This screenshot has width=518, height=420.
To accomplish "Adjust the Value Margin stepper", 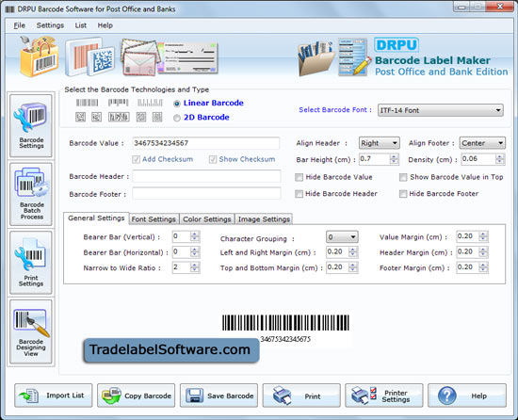I will coord(483,236).
